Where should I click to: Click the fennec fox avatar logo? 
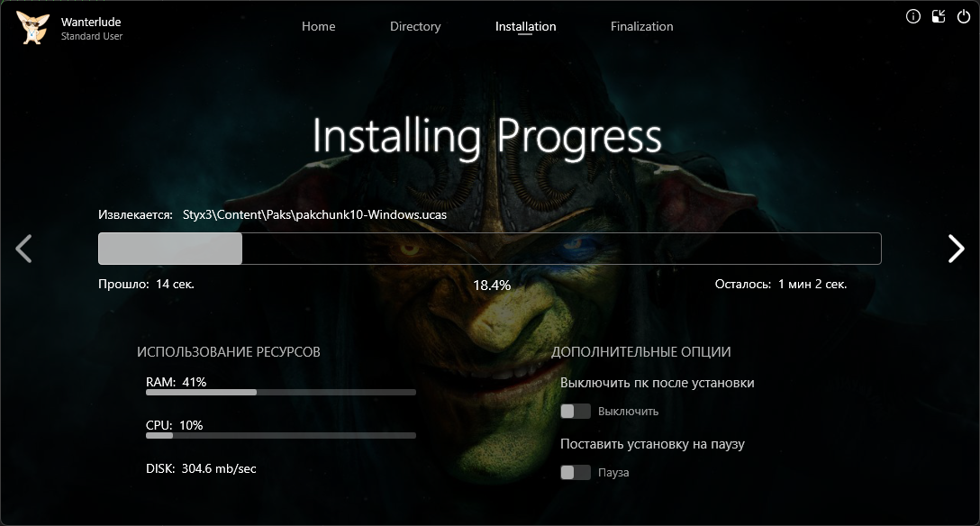tap(32, 27)
